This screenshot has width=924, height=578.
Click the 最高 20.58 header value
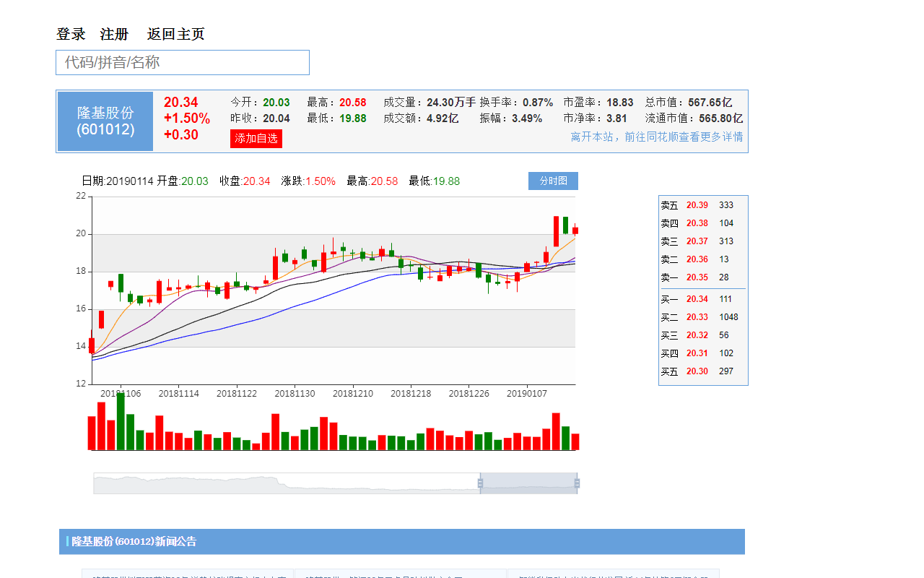[x=353, y=103]
